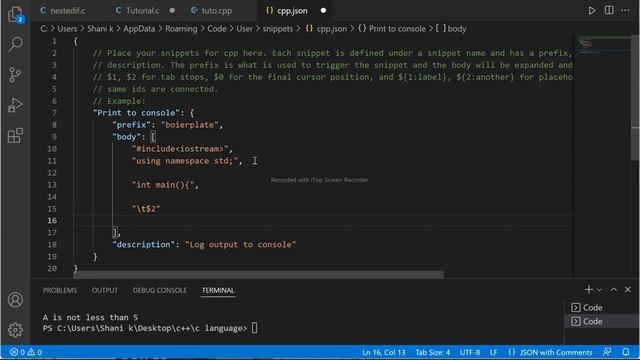Screen dimensions: 640x360
Task: Change Tab Size: 4 setting
Action: tap(433, 352)
